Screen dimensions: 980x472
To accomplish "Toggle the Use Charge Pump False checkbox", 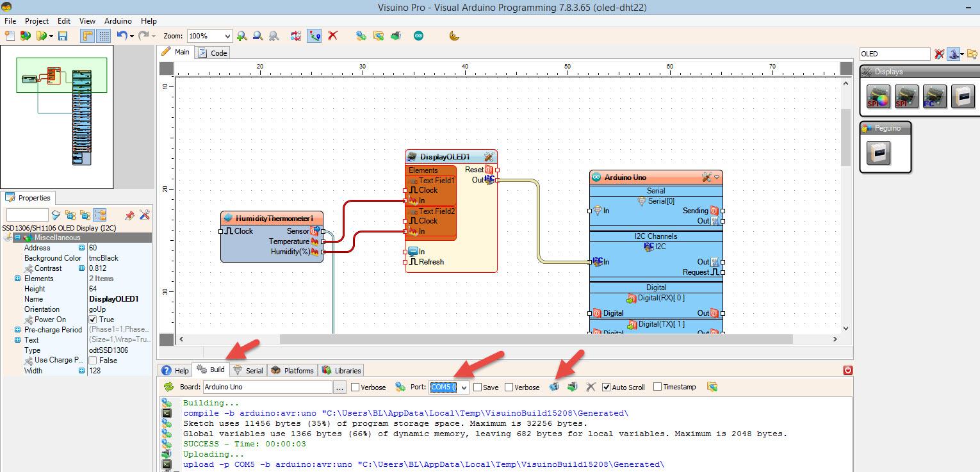I will click(93, 361).
